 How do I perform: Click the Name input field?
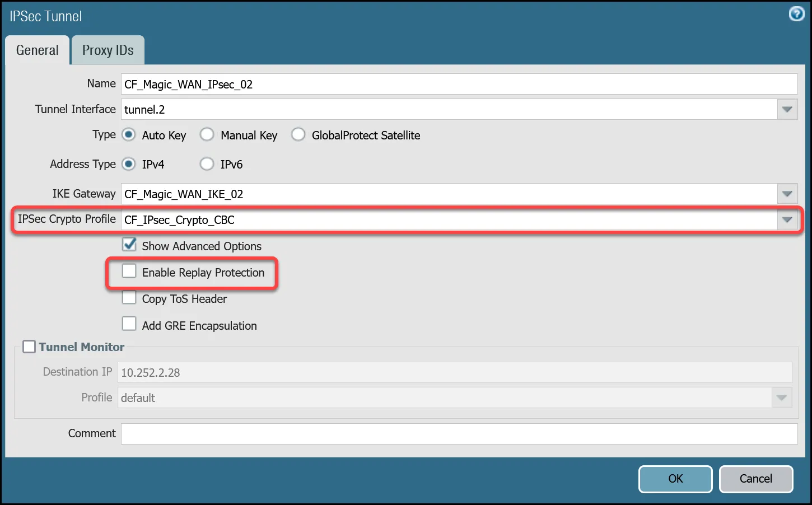tap(459, 85)
